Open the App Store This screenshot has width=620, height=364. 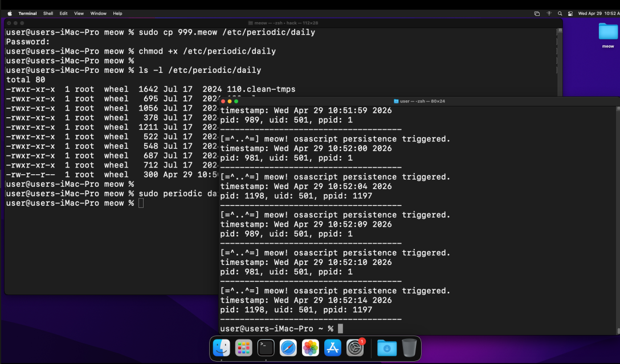coord(332,348)
